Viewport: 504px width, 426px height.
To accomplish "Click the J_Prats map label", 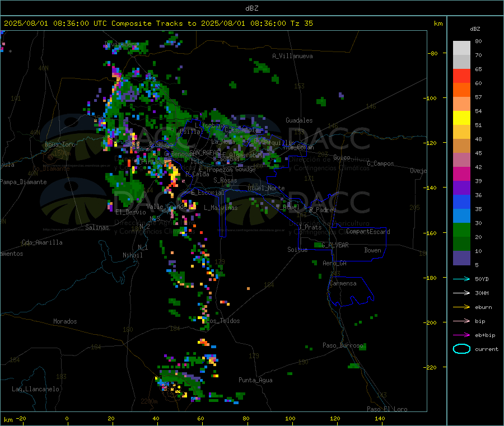I will point(310,227).
